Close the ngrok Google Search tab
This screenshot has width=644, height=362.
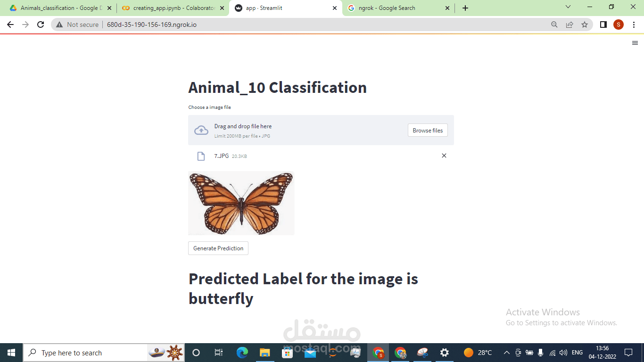[x=447, y=8]
